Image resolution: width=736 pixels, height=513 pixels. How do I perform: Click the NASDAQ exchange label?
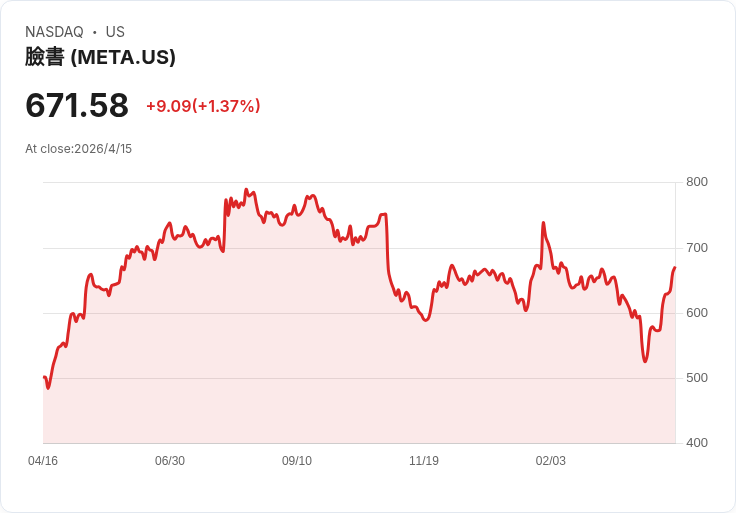[x=54, y=32]
